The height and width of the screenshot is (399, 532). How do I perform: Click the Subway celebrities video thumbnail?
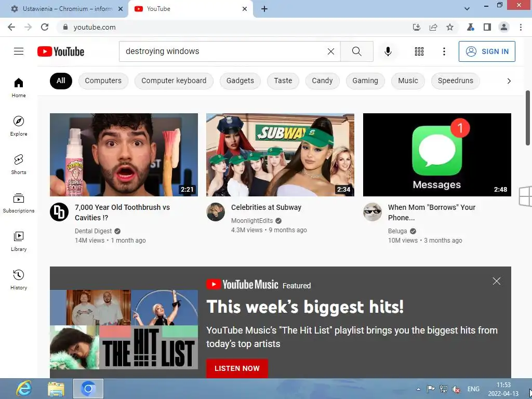pyautogui.click(x=280, y=155)
